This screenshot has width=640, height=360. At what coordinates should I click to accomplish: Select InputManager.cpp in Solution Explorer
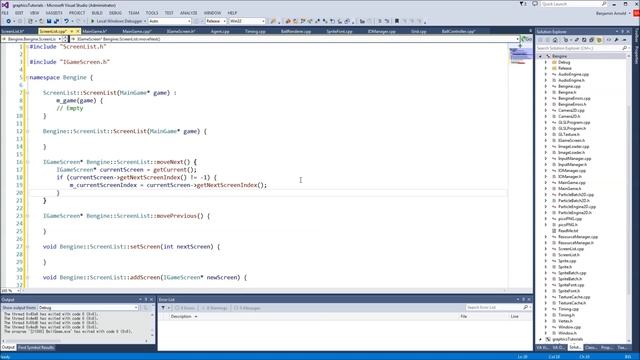(x=575, y=158)
